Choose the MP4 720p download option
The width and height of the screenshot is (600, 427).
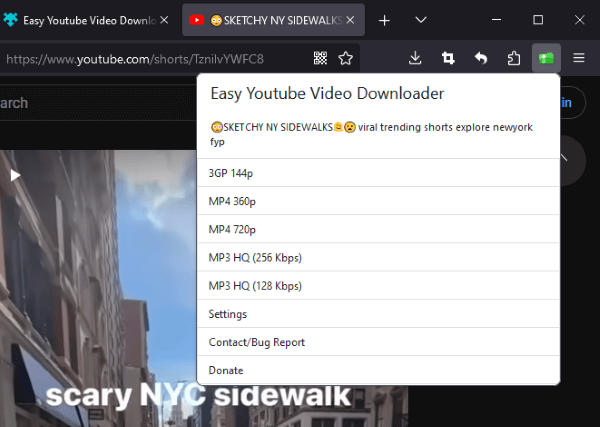[x=378, y=229]
